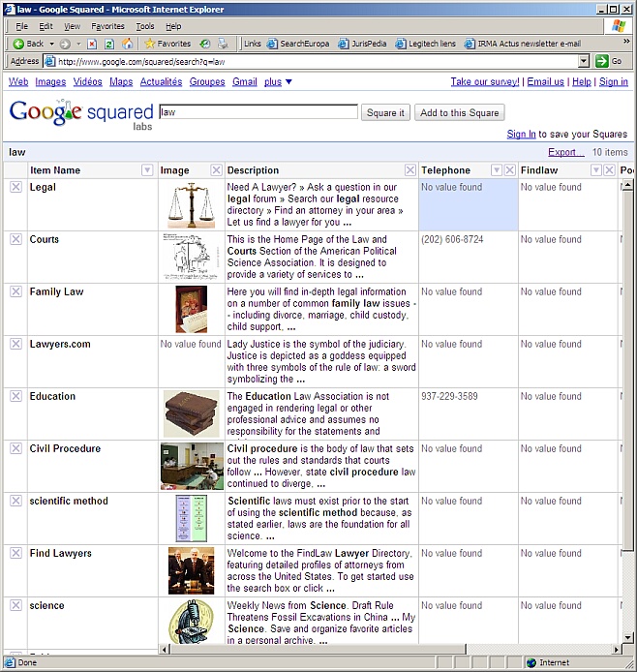Open the File menu
This screenshot has height=672, width=637.
pos(22,26)
